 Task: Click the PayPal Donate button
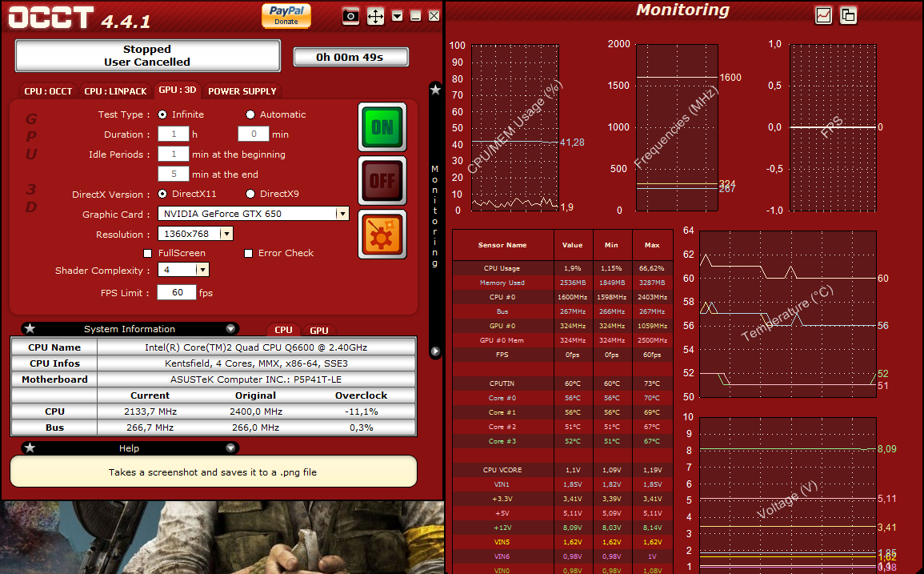[286, 15]
